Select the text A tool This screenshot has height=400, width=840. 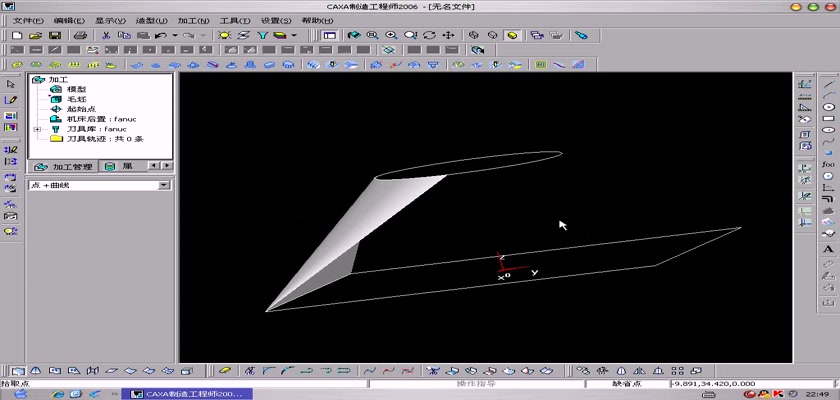[828, 251]
